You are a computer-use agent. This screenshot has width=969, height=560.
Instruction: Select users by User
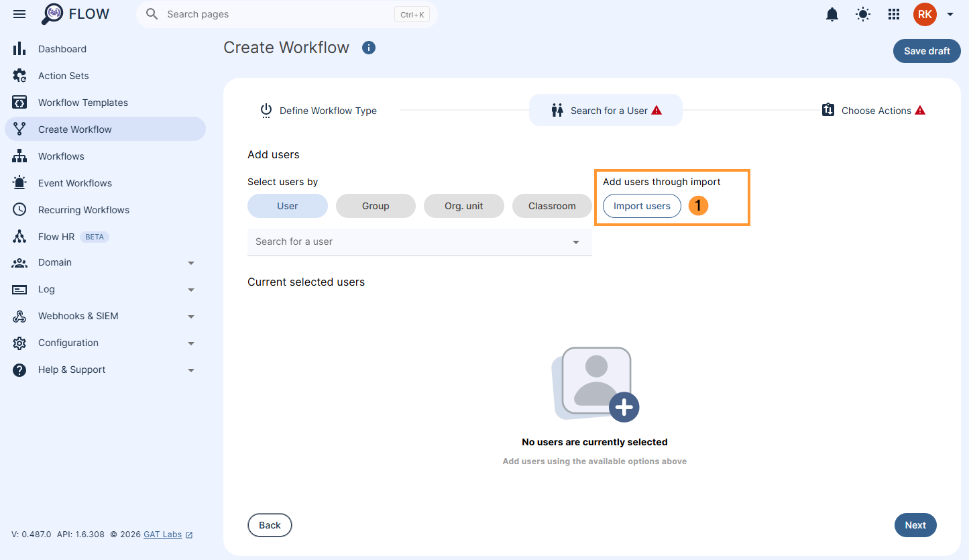pos(288,206)
